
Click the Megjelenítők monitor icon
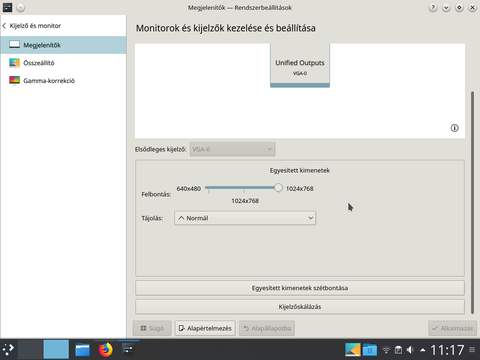tap(14, 45)
